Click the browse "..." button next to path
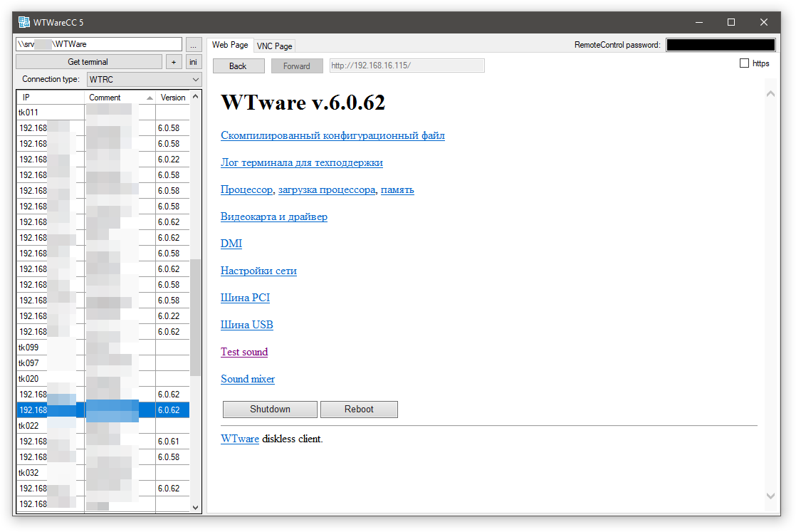The height and width of the screenshot is (532, 796). pyautogui.click(x=194, y=45)
